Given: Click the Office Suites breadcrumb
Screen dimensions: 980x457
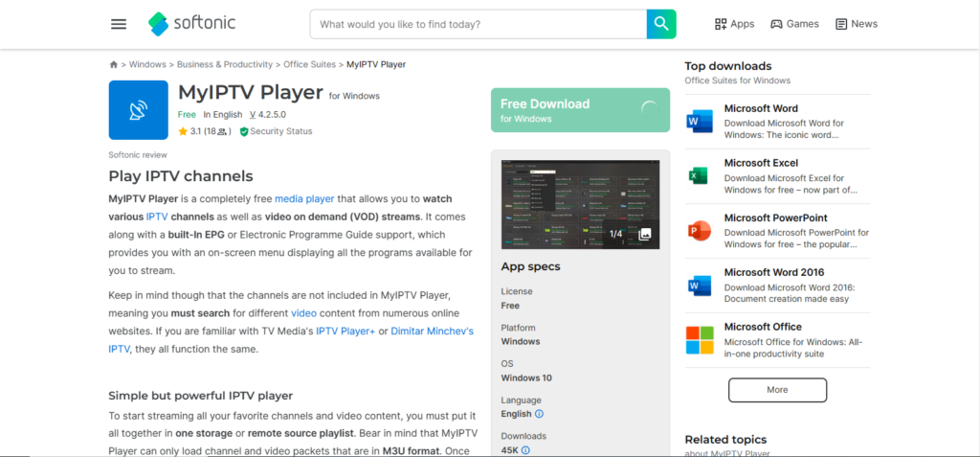Looking at the screenshot, I should [x=310, y=64].
